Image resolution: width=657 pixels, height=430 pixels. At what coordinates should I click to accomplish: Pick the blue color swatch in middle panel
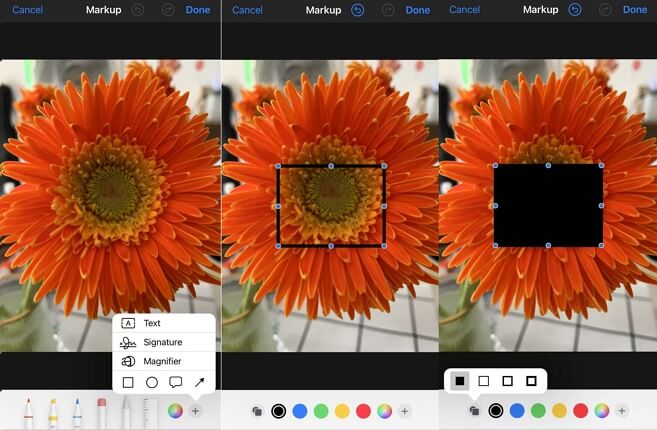click(x=300, y=411)
